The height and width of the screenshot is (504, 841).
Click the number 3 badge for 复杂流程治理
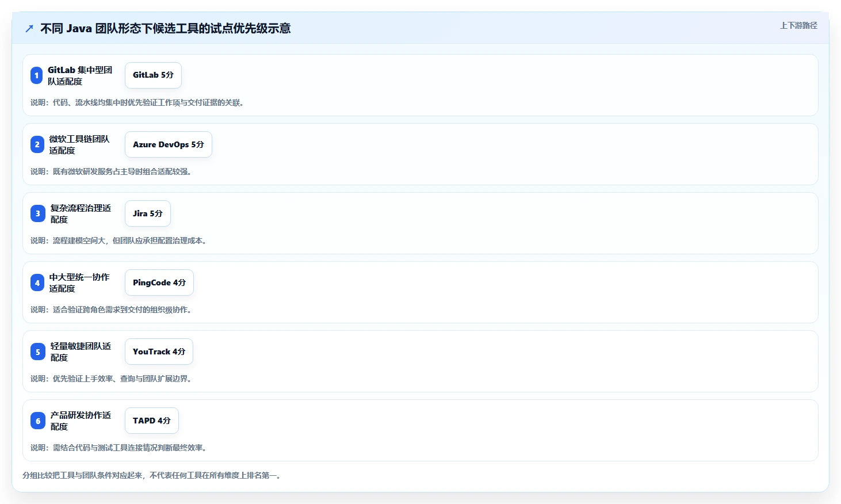[37, 213]
